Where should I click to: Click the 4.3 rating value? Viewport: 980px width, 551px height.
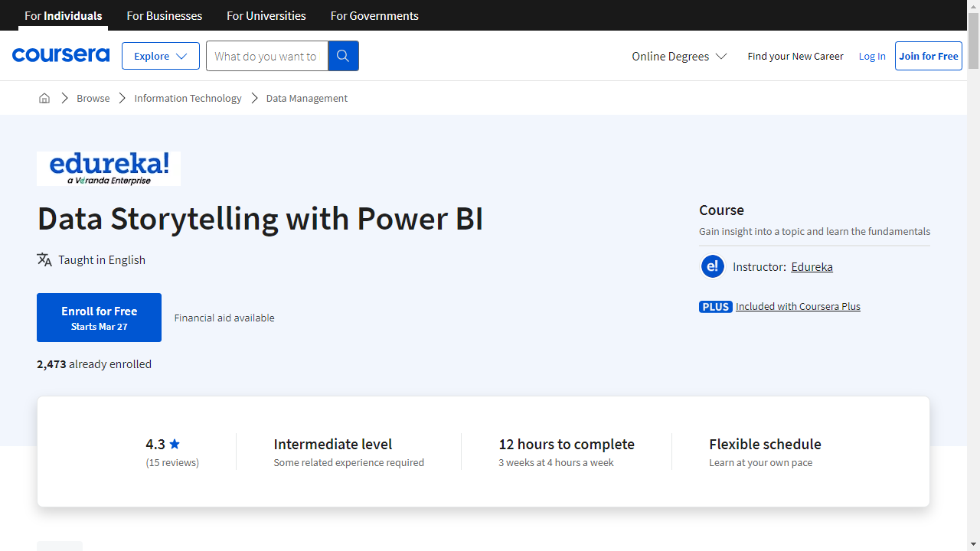point(155,444)
